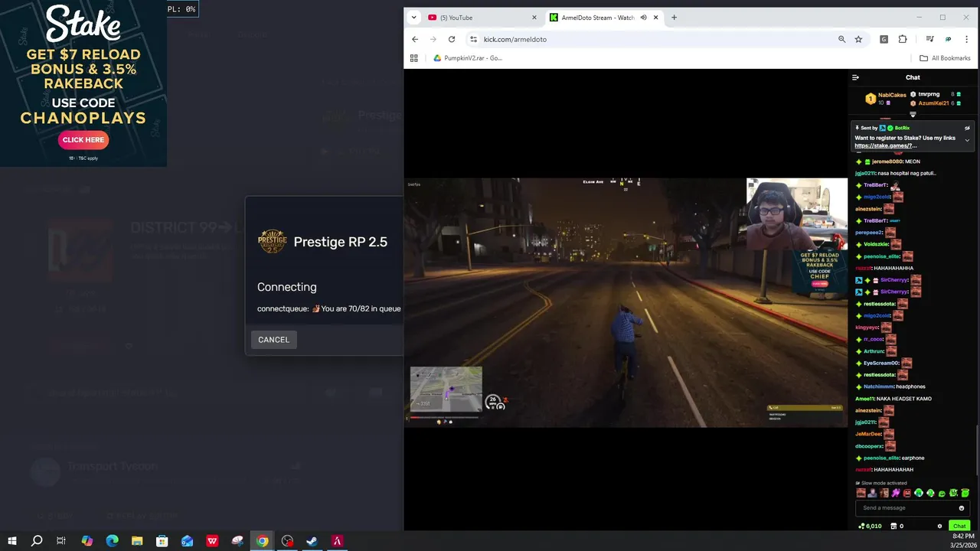The height and width of the screenshot is (551, 980).
Task: Cancel the Prestige RP connection queue
Action: [x=273, y=340]
